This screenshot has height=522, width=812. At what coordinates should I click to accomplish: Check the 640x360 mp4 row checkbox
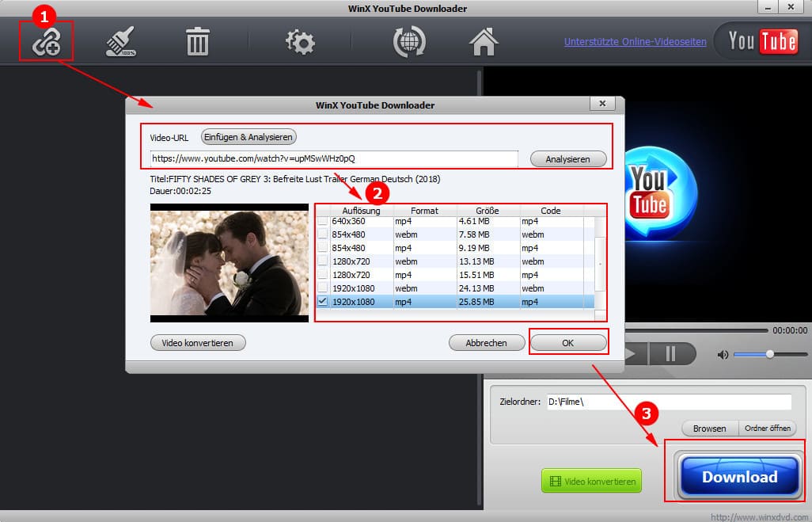323,221
